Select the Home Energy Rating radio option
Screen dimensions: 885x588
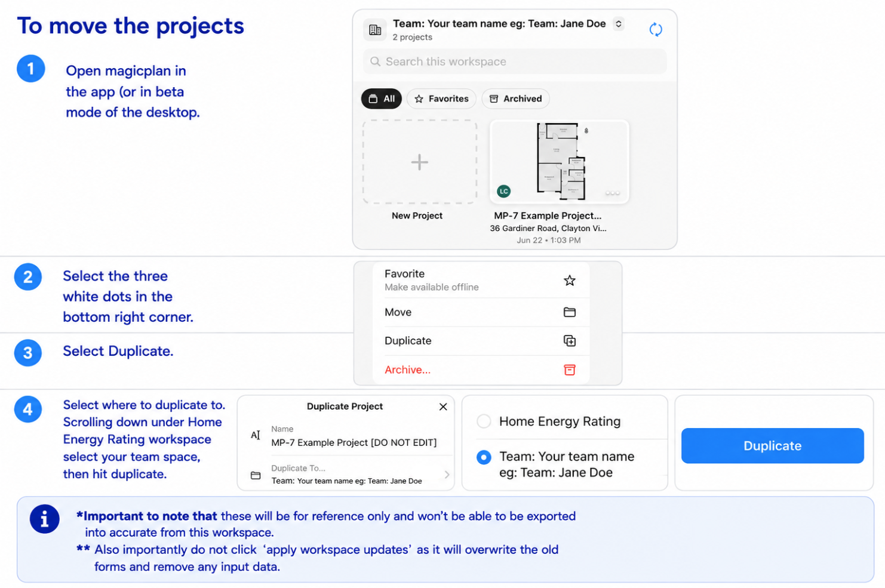[x=484, y=421]
